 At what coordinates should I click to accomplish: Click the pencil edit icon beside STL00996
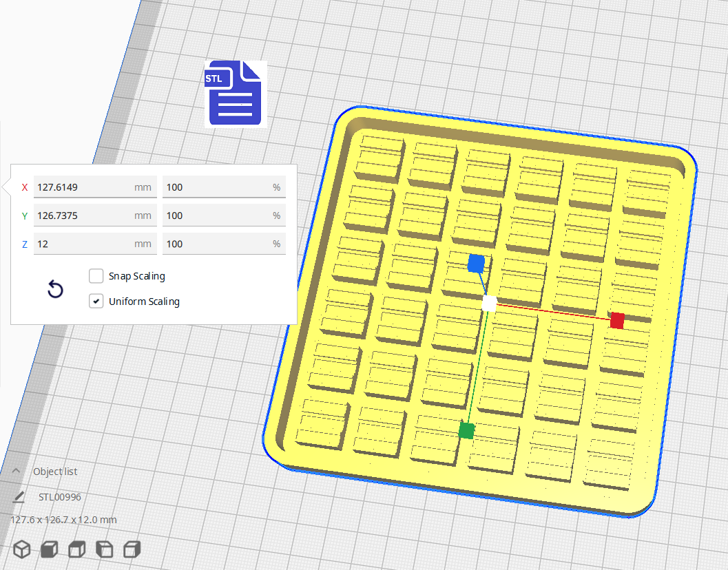[19, 497]
